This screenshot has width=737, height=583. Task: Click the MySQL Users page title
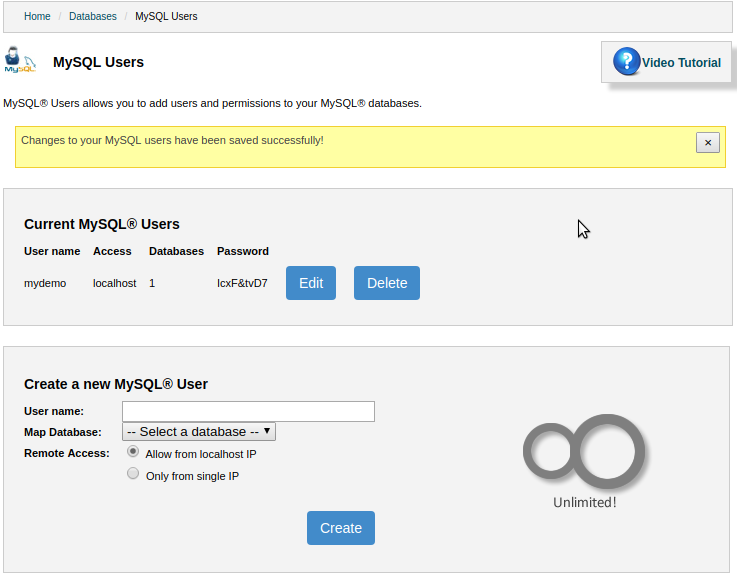[98, 62]
